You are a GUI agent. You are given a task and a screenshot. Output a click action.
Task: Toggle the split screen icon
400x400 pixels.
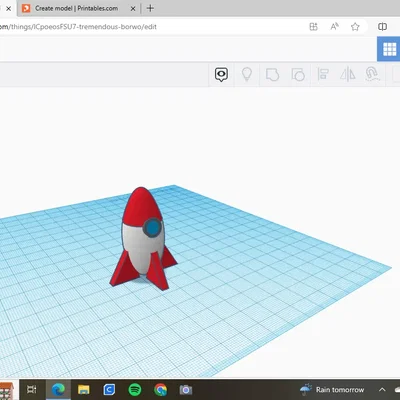click(x=382, y=27)
